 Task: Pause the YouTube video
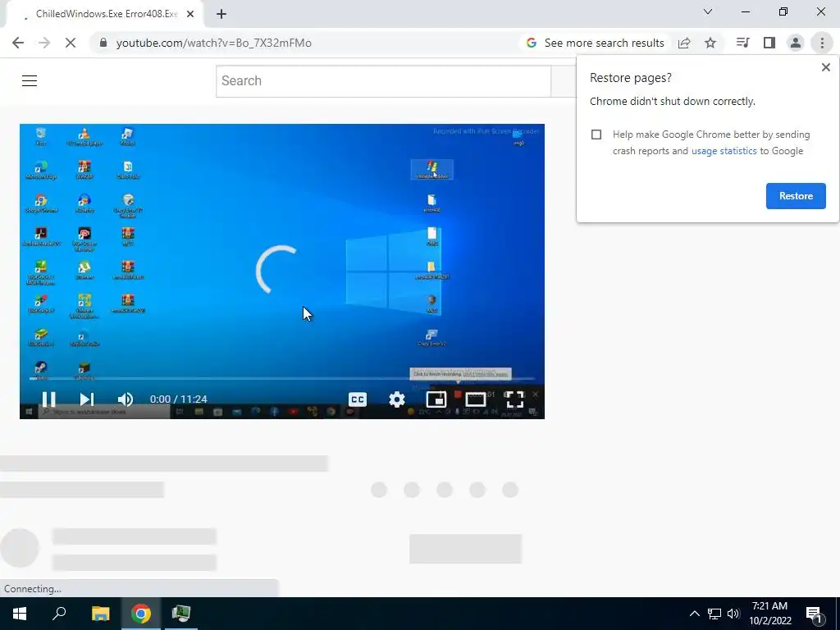point(48,399)
